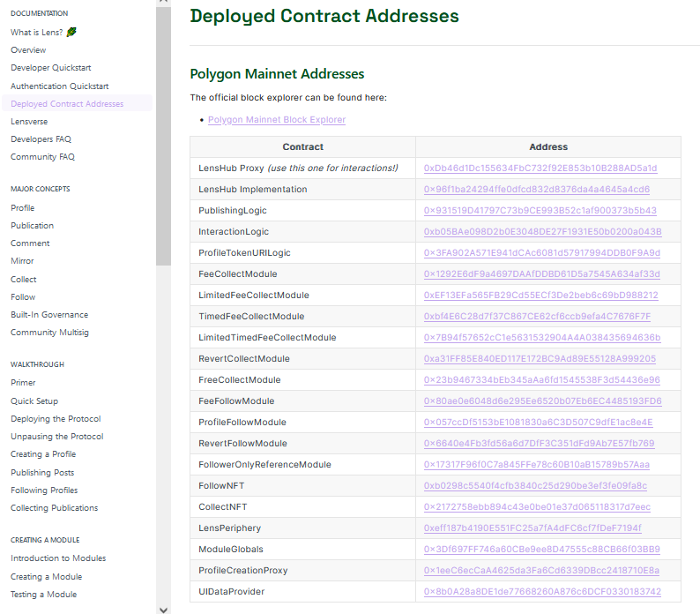
Task: Open the Collecting Publications walkthrough
Action: 54,508
